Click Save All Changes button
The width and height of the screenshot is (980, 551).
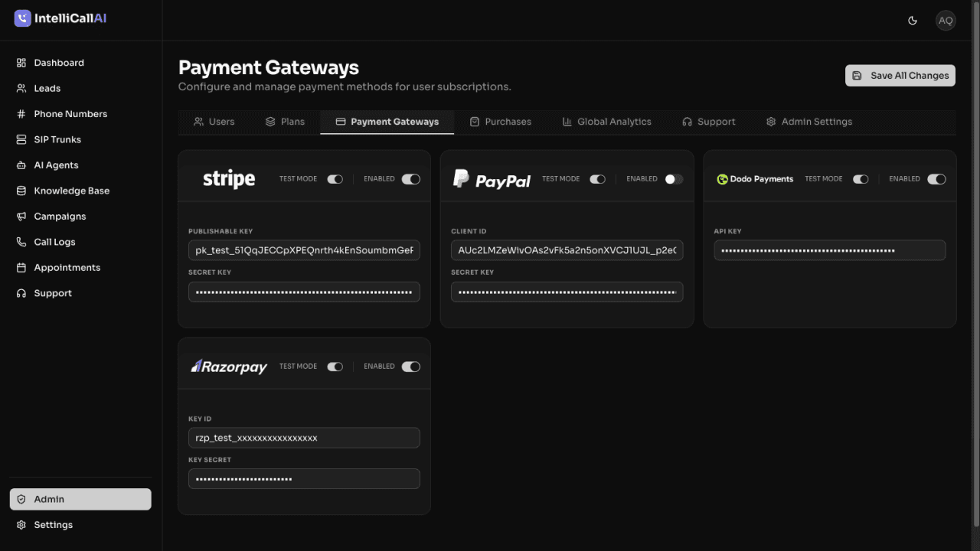(900, 76)
